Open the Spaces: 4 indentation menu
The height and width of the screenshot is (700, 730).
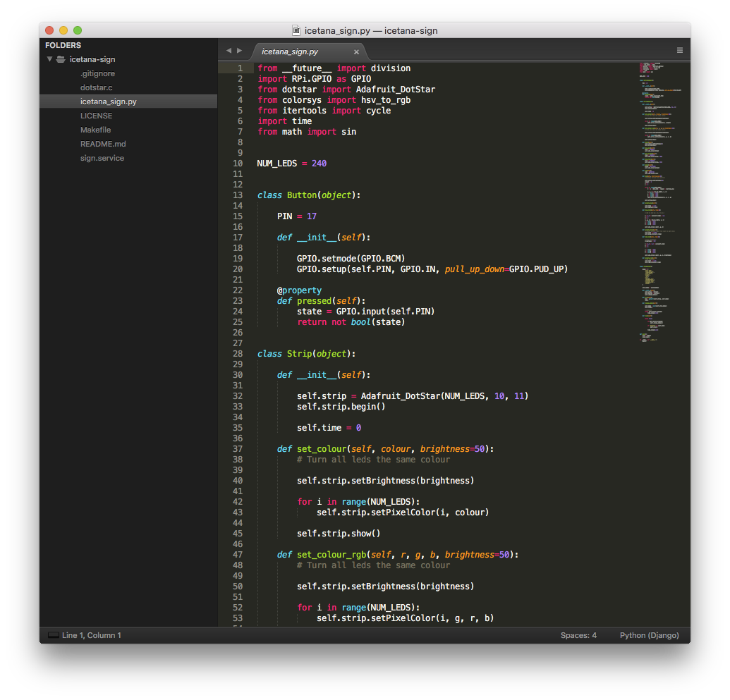point(578,635)
